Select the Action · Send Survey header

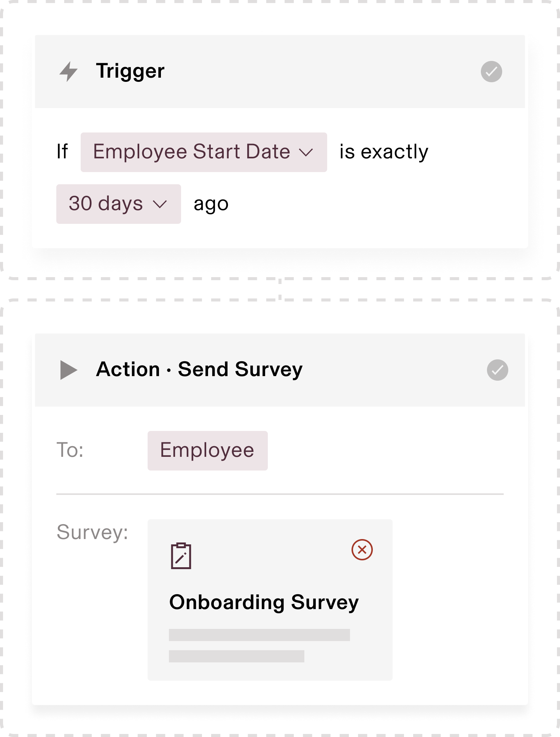[199, 370]
